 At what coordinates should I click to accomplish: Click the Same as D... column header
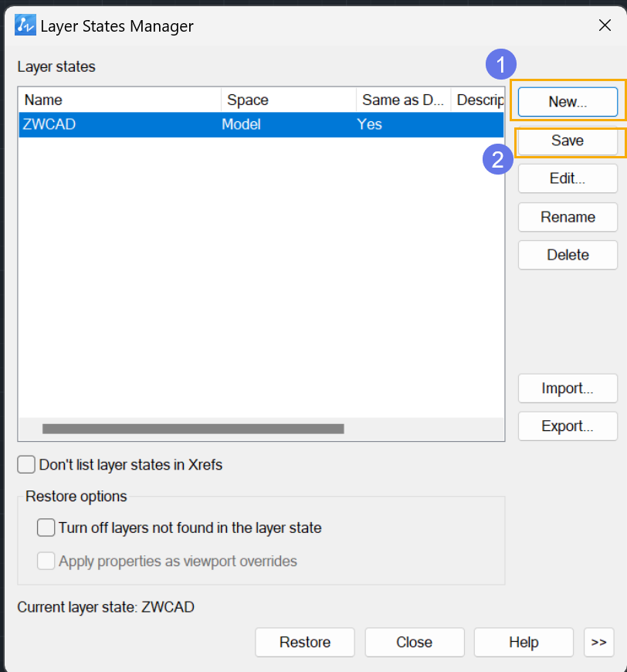(404, 100)
